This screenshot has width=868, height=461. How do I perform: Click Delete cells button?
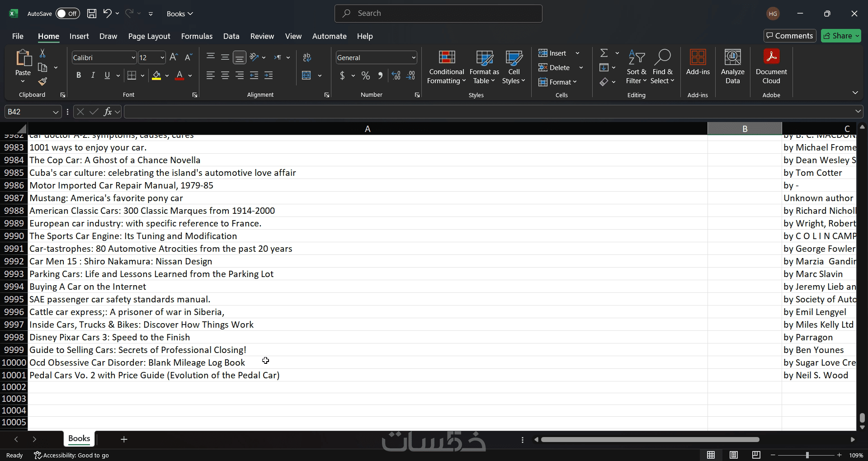tap(554, 68)
